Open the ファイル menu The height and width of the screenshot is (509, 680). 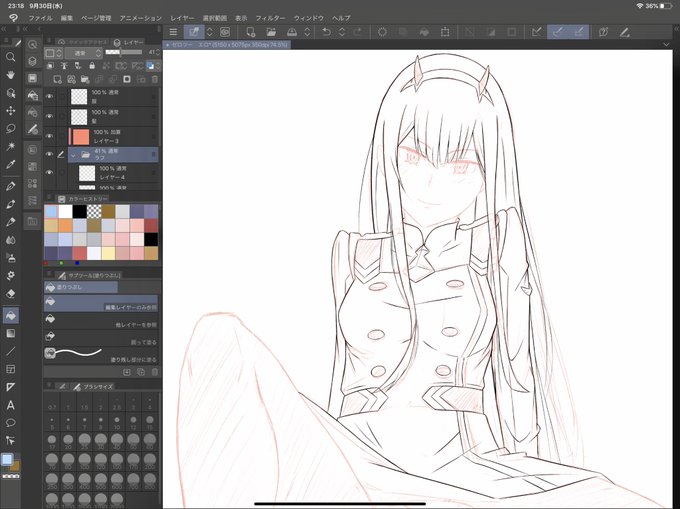(x=40, y=18)
